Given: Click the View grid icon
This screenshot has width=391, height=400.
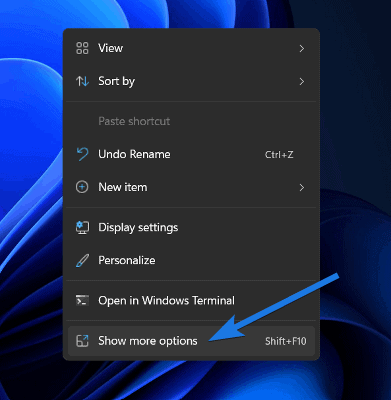Looking at the screenshot, I should (x=82, y=48).
